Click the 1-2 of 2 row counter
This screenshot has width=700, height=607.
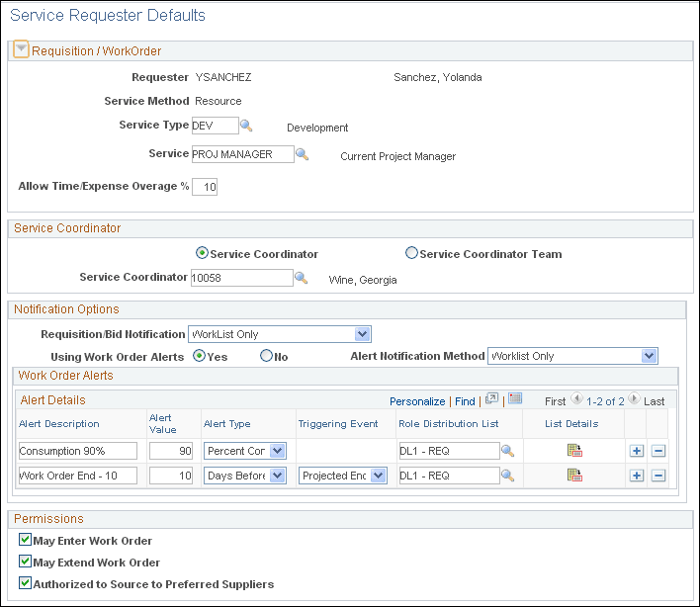(x=605, y=401)
